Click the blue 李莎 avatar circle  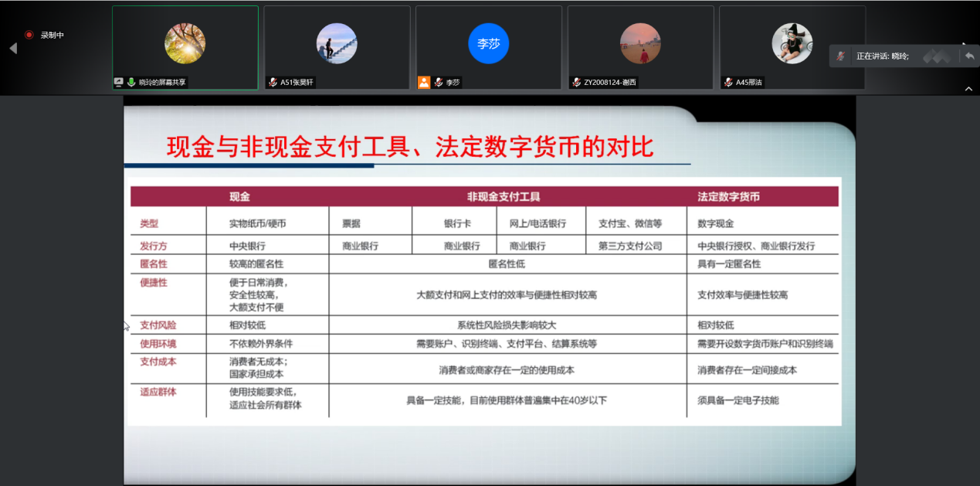(488, 43)
